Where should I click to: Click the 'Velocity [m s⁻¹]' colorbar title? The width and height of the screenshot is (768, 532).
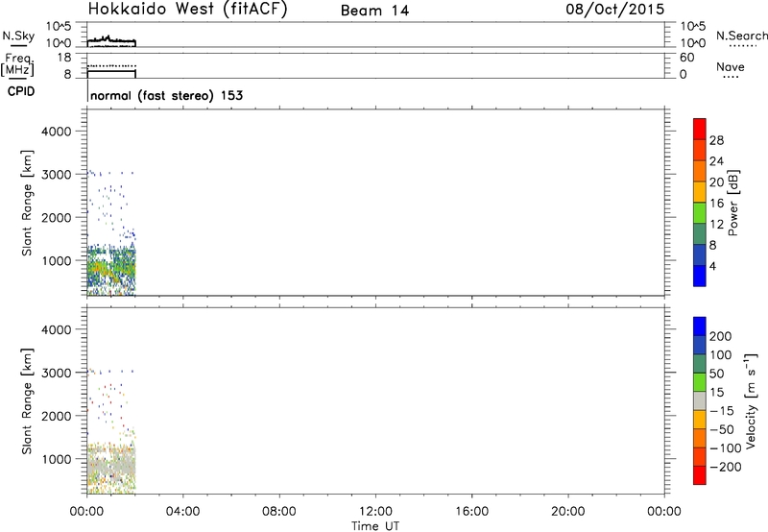(751, 400)
